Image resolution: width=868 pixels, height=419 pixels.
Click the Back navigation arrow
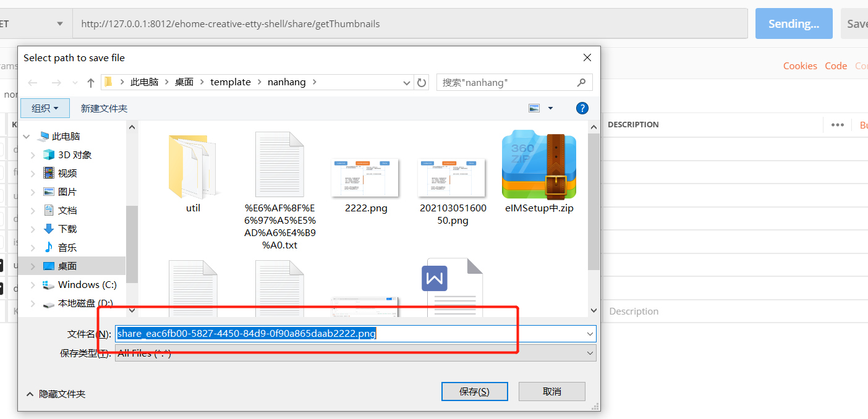[x=33, y=82]
